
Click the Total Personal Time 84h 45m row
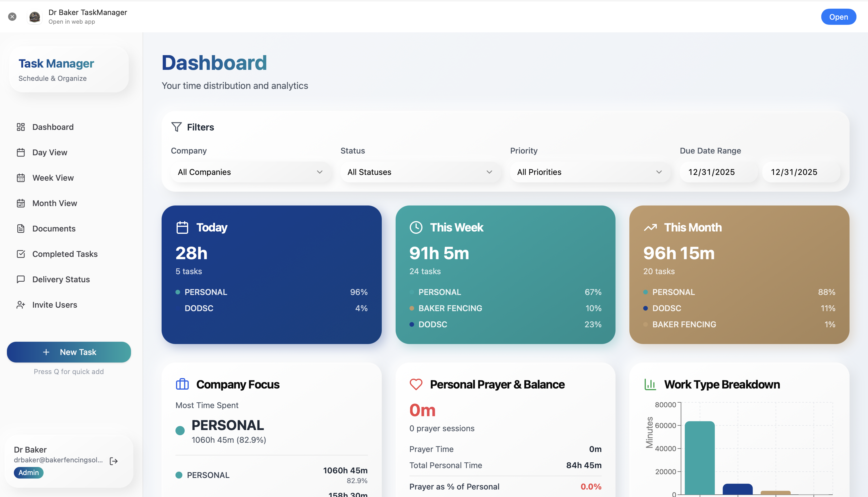coord(505,465)
